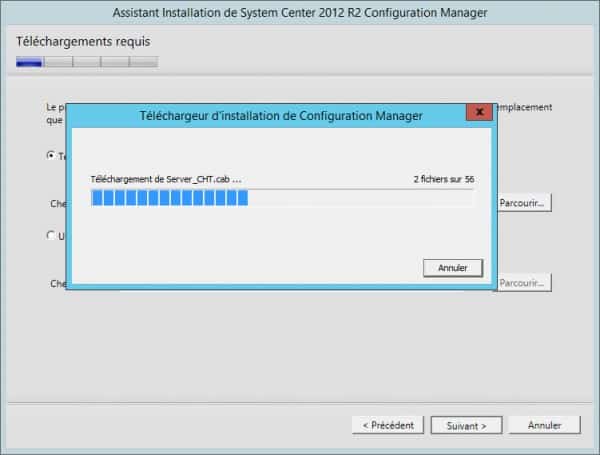
Task: Click the first highlighted wizard step segment
Action: (x=29, y=61)
